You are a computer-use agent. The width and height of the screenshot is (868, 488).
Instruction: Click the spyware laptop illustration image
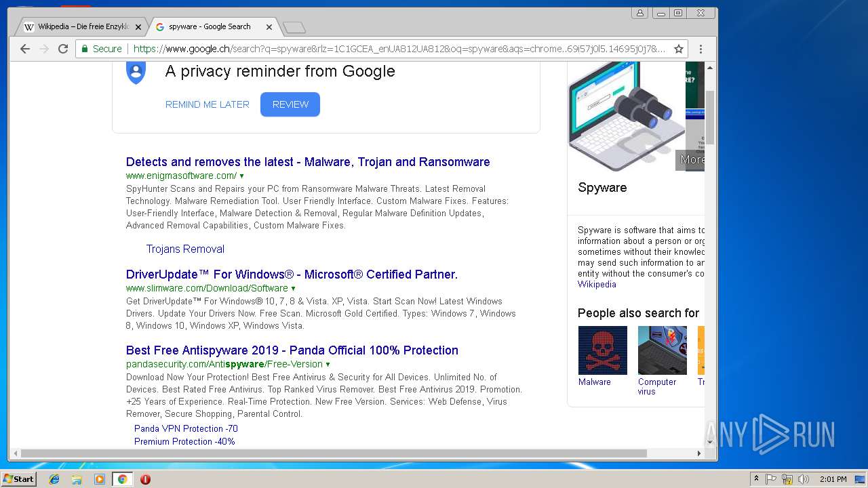coord(625,117)
